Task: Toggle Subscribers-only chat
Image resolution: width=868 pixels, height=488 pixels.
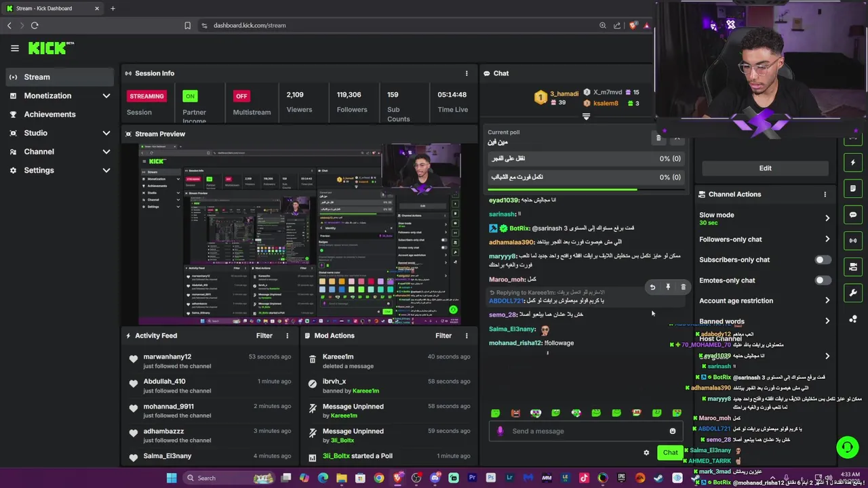Action: tap(823, 260)
